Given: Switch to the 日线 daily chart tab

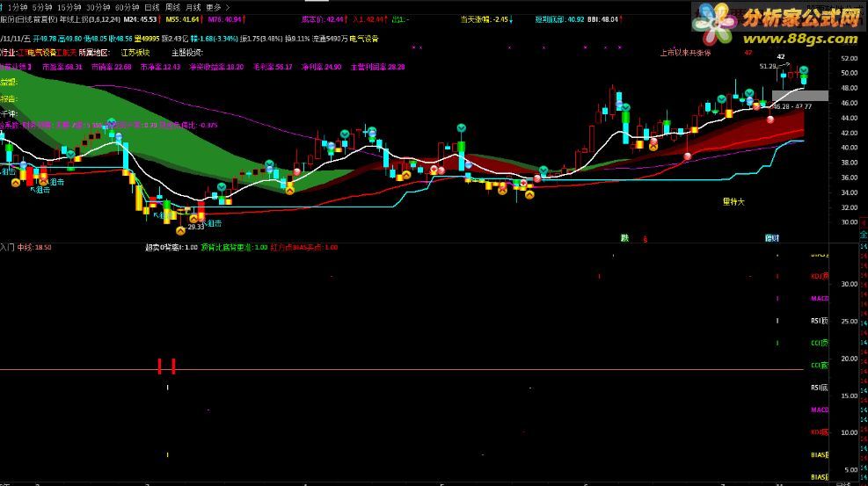Looking at the screenshot, I should 151,7.
